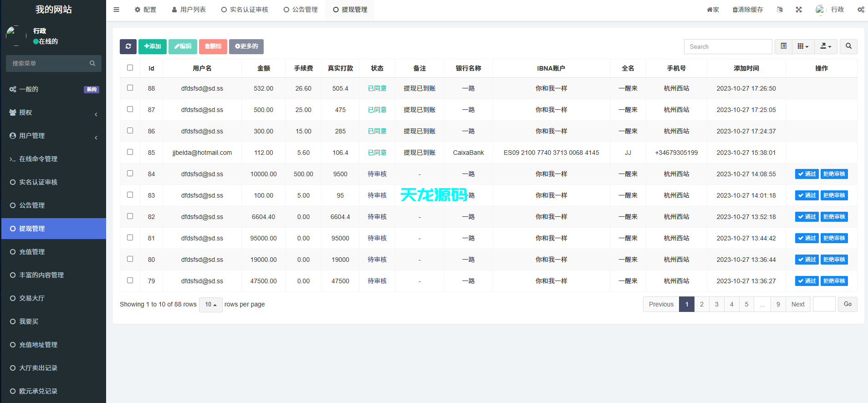Switch to the 用户列表 tab

189,10
